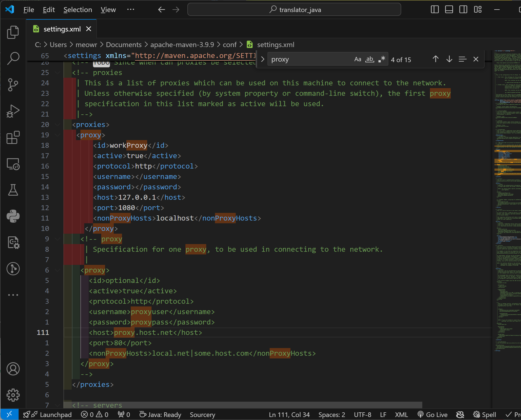Viewport: 521px width, 420px height.
Task: Click Go Live in status bar
Action: point(433,415)
